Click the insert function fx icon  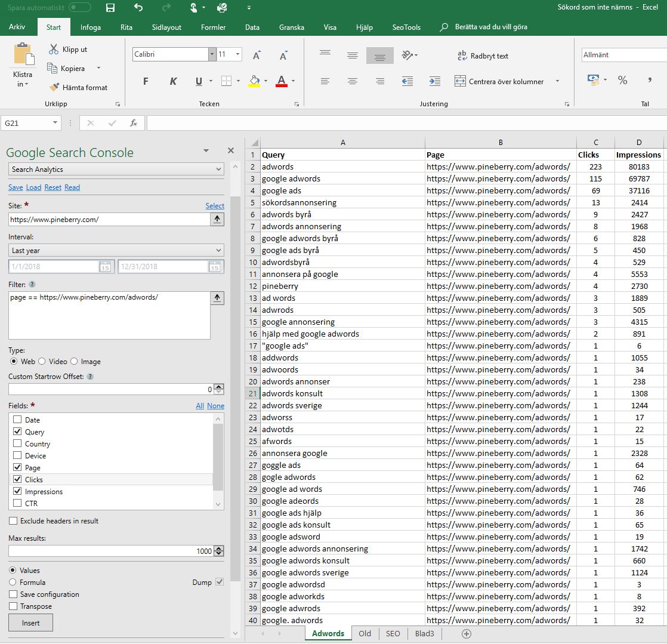(x=134, y=123)
